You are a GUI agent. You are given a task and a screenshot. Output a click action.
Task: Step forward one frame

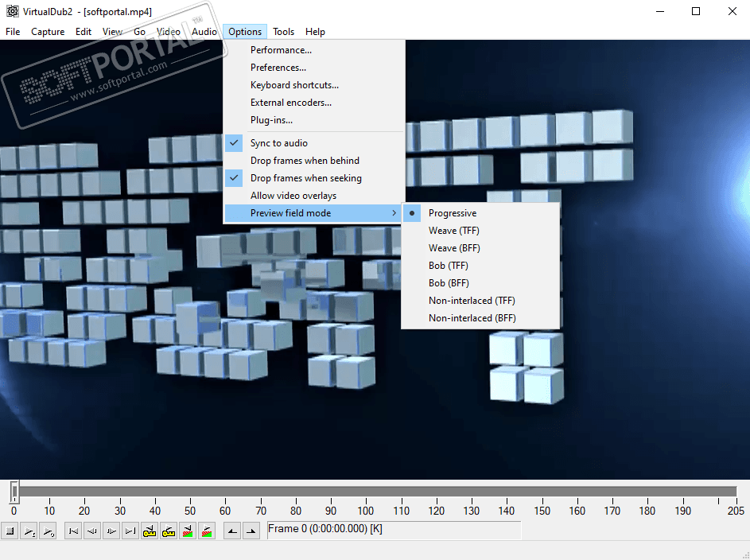coord(111,531)
